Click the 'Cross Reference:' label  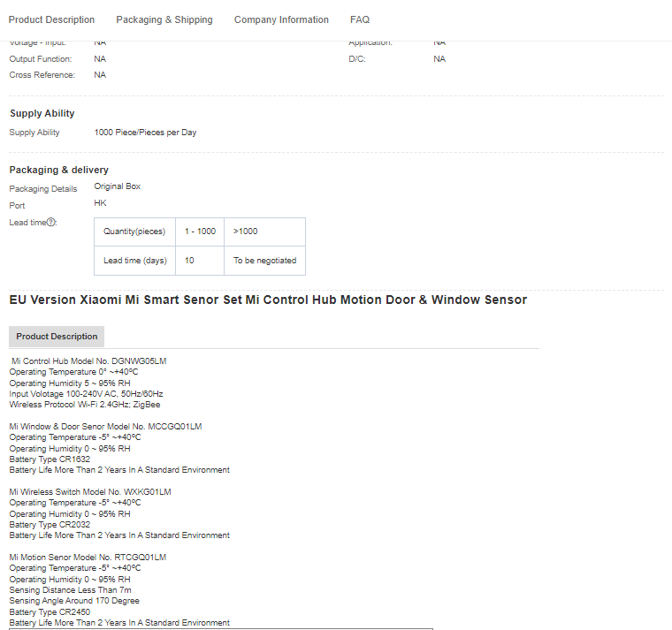[x=42, y=75]
